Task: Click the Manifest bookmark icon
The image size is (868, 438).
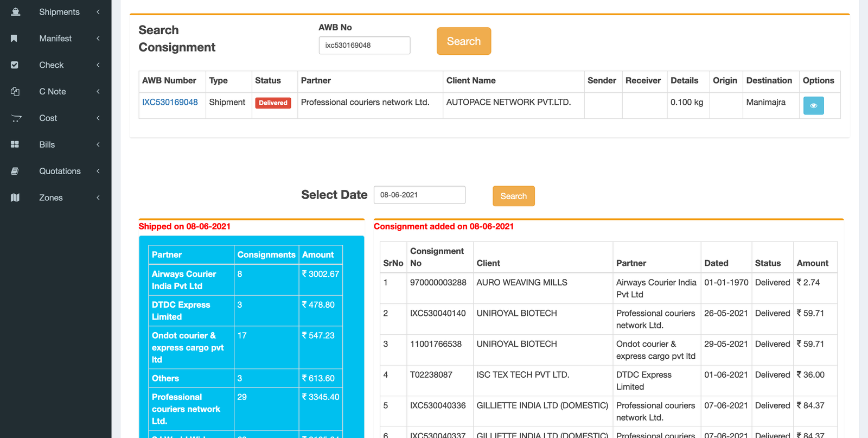Action: tap(14, 39)
